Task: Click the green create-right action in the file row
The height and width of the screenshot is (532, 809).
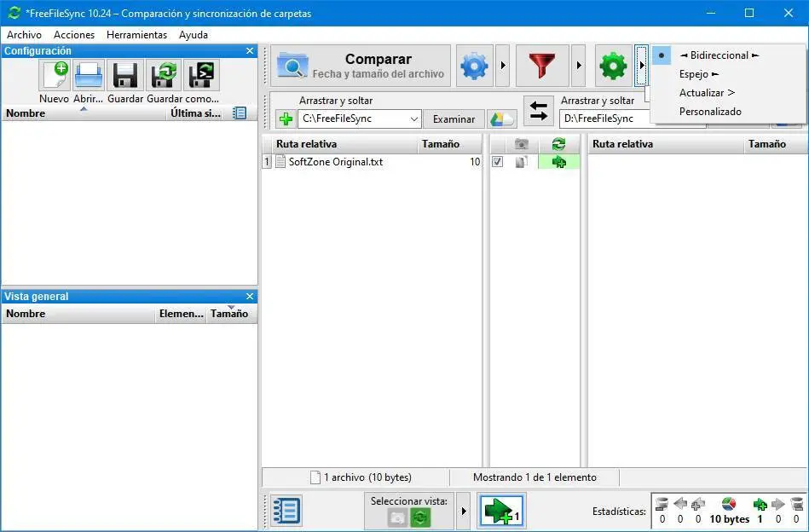Action: (558, 162)
